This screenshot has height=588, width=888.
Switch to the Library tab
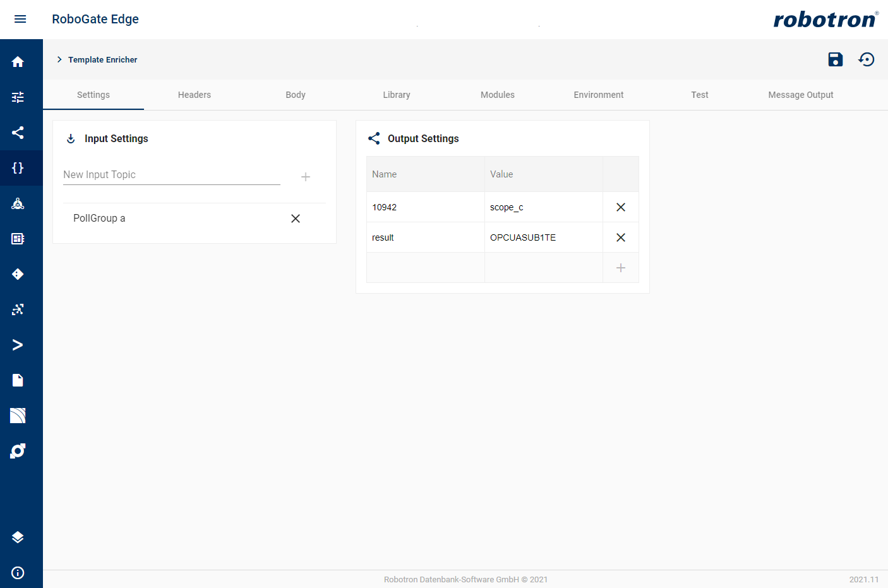(397, 95)
